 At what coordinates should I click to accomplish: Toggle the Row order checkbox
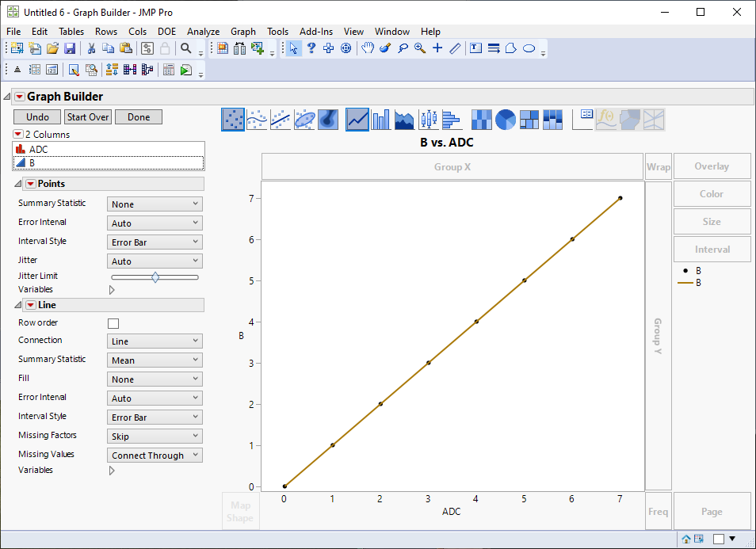point(113,322)
